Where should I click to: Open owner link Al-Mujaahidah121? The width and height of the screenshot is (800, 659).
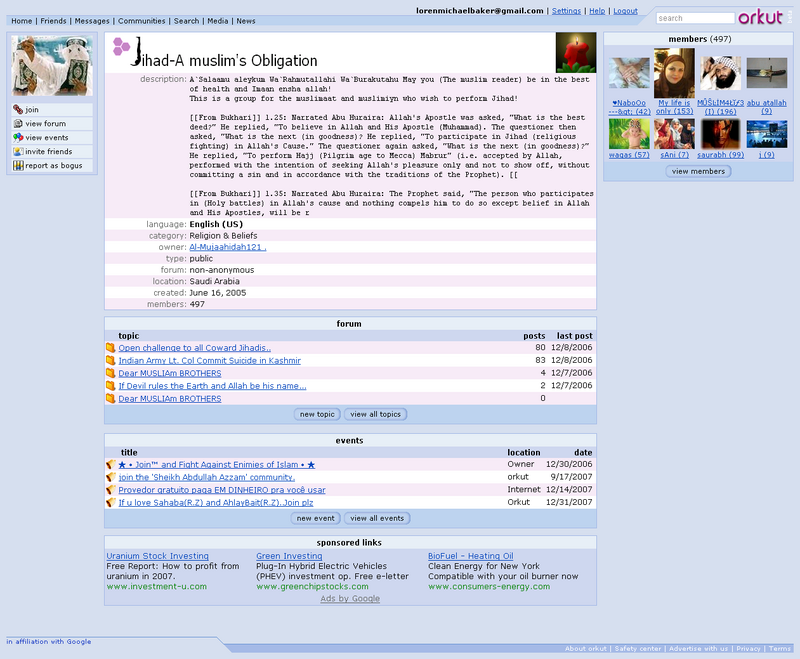pyautogui.click(x=228, y=247)
